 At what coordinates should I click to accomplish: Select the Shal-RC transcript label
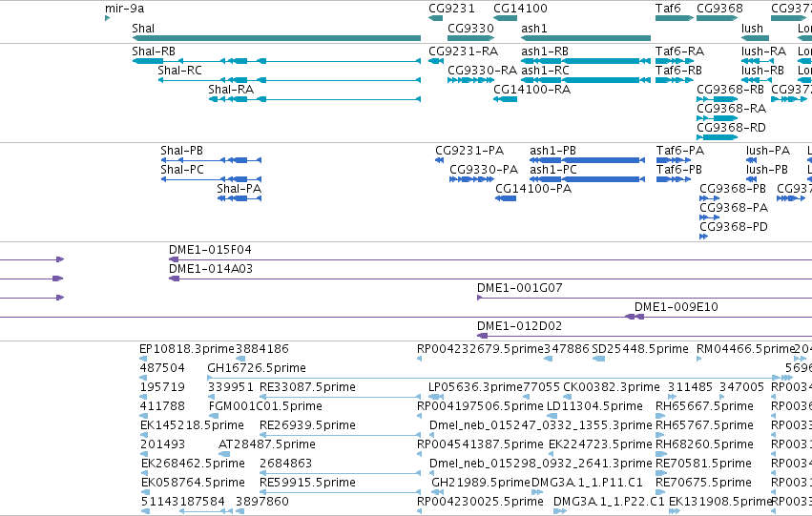tap(179, 71)
